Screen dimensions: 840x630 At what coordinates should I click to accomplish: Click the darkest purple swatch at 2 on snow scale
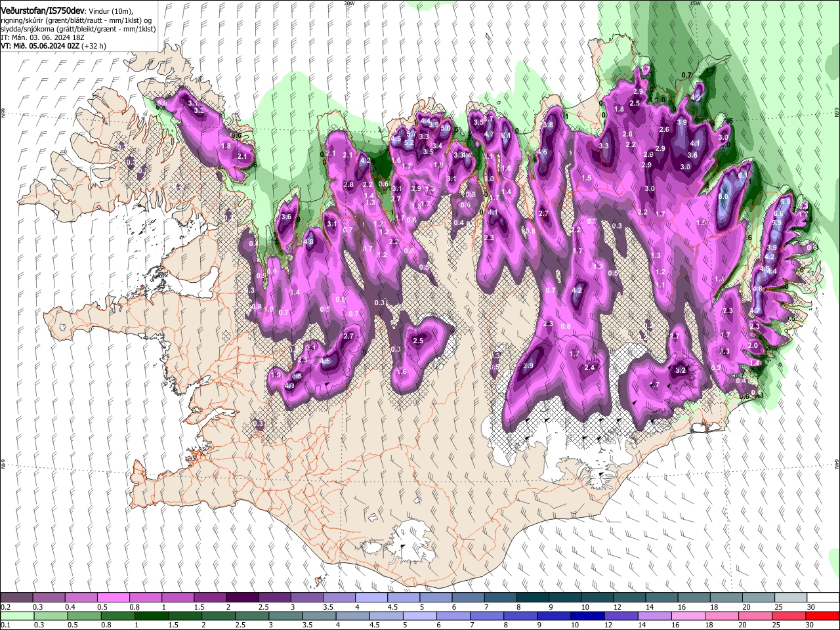[x=241, y=598]
